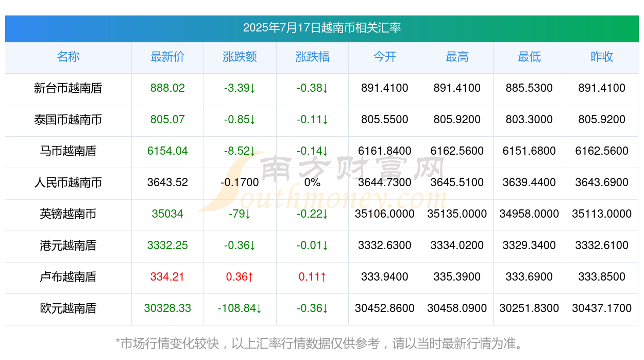Click change amount -79↓
The image size is (644, 360).
(240, 214)
